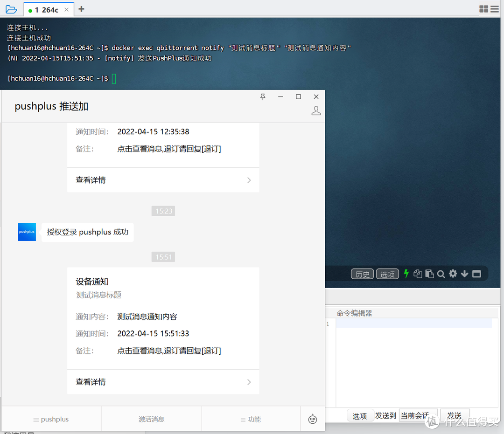
Task: Focus the 命令编辑器 input line 1
Action: 413,324
